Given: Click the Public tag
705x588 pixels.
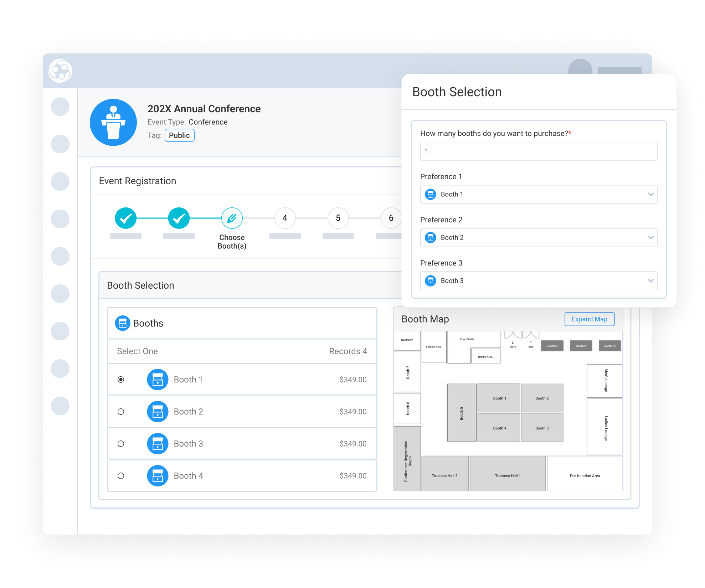Looking at the screenshot, I should (x=179, y=135).
